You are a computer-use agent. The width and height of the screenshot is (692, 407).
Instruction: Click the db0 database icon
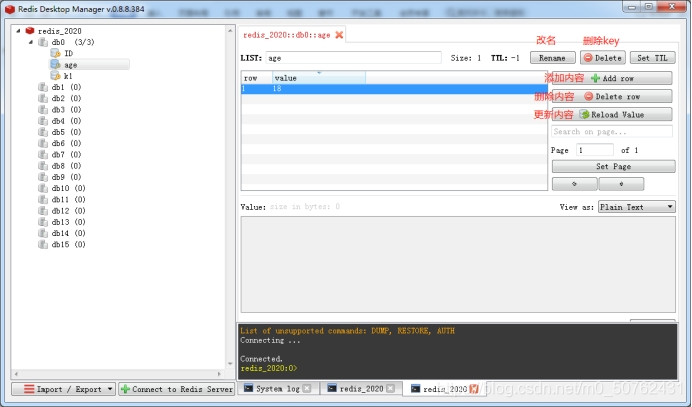43,42
